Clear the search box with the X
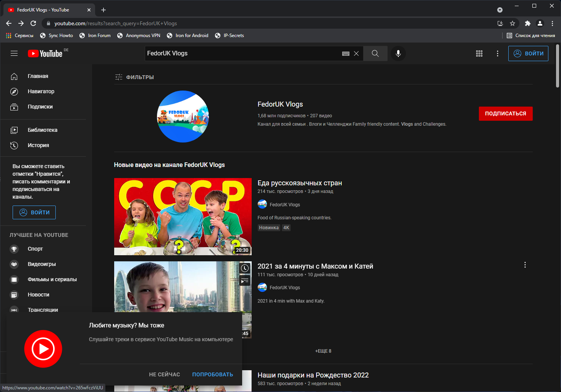 click(356, 53)
